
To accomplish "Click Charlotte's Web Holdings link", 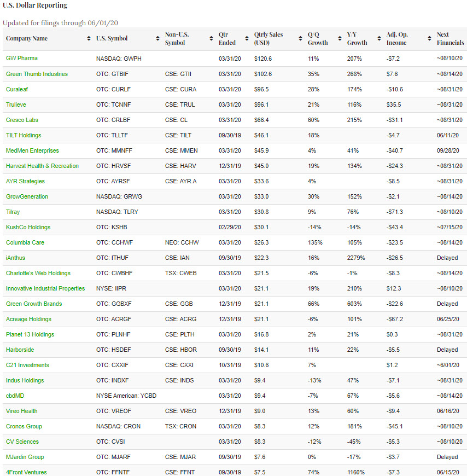I will pyautogui.click(x=38, y=273).
